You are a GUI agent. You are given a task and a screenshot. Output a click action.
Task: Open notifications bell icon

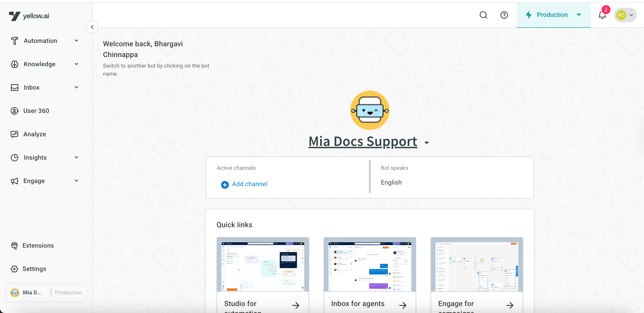pos(602,15)
